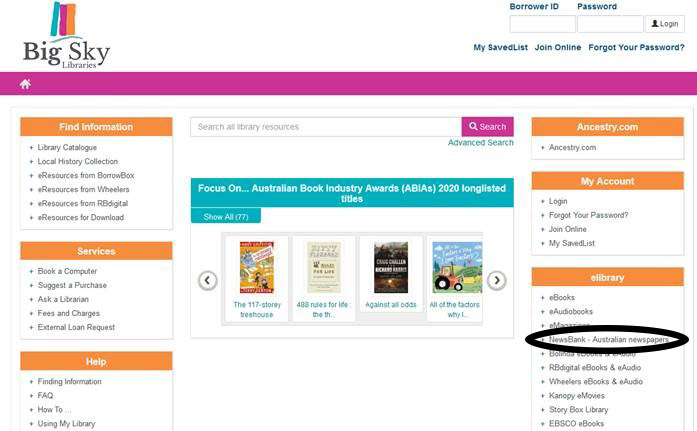This screenshot has width=697, height=431.
Task: Open eResources from RBdigital
Action: point(83,204)
